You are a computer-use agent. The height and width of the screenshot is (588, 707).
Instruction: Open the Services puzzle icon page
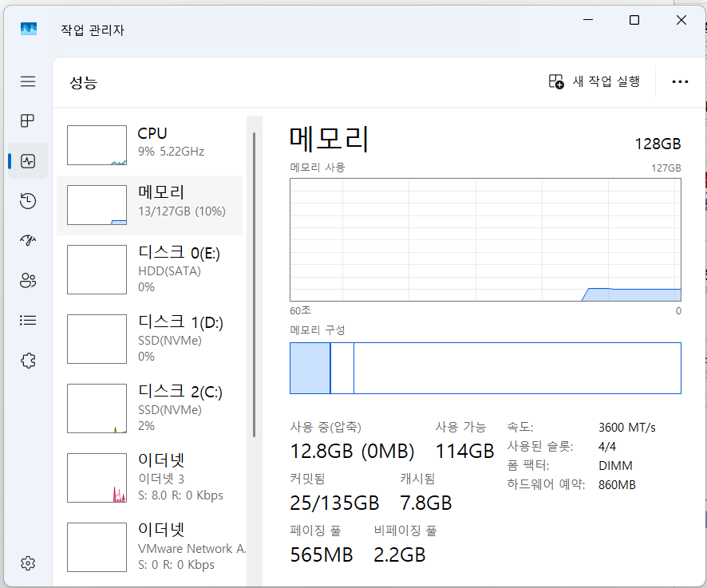click(x=28, y=361)
